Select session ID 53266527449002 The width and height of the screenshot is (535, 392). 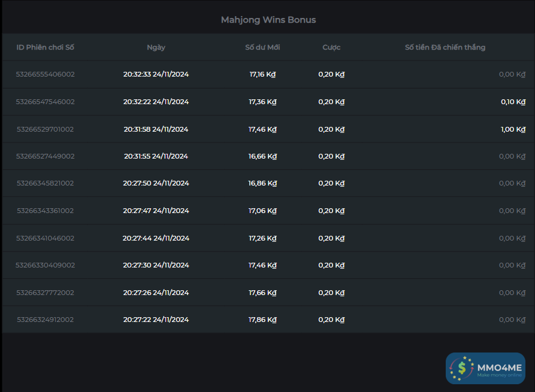46,156
